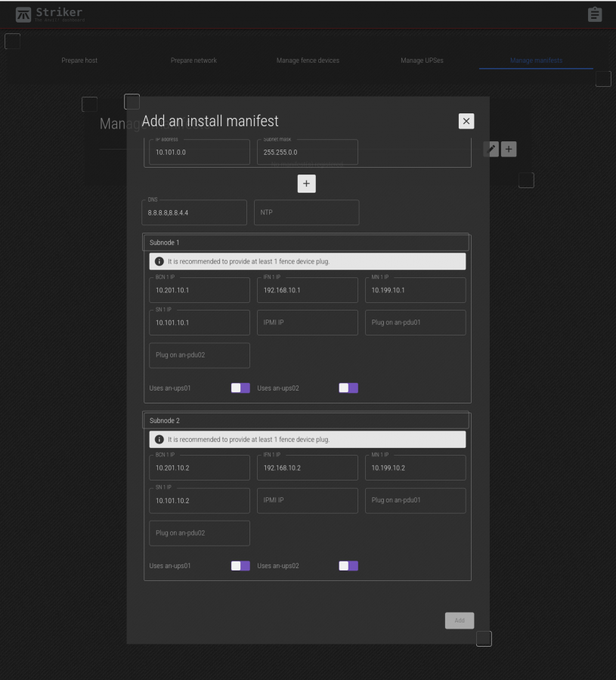Click the DNS field containing 8.8.8.8,8.8.4.4
The height and width of the screenshot is (680, 616).
tap(194, 212)
